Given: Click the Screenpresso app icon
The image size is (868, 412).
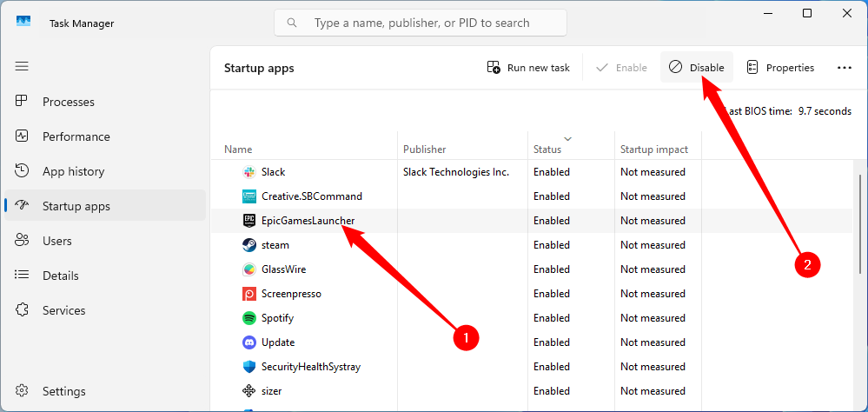Looking at the screenshot, I should (x=249, y=294).
